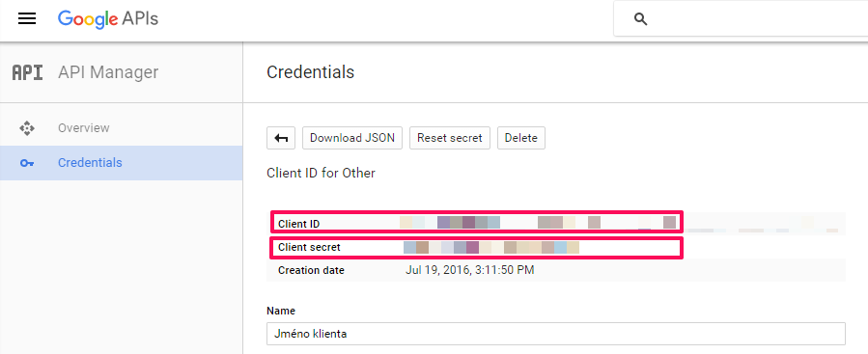The height and width of the screenshot is (354, 868).
Task: Click the date 'Jul 19, 2016, 3:11:50 PM'
Action: 470,270
